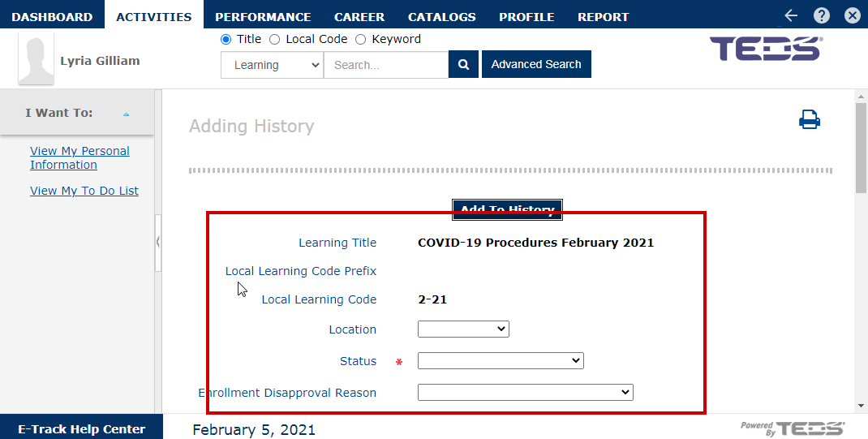Select the Local Code radio button
The image size is (868, 439).
275,39
